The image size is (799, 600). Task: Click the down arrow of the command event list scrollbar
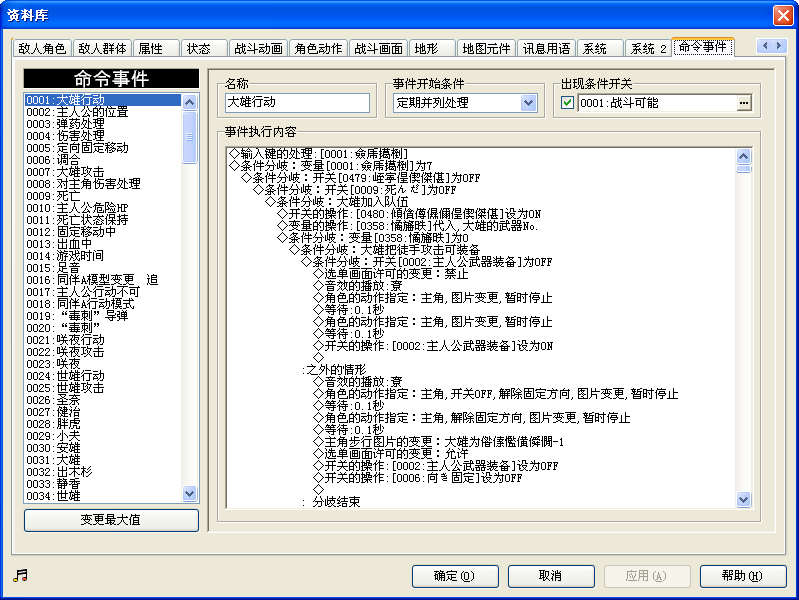pos(190,493)
